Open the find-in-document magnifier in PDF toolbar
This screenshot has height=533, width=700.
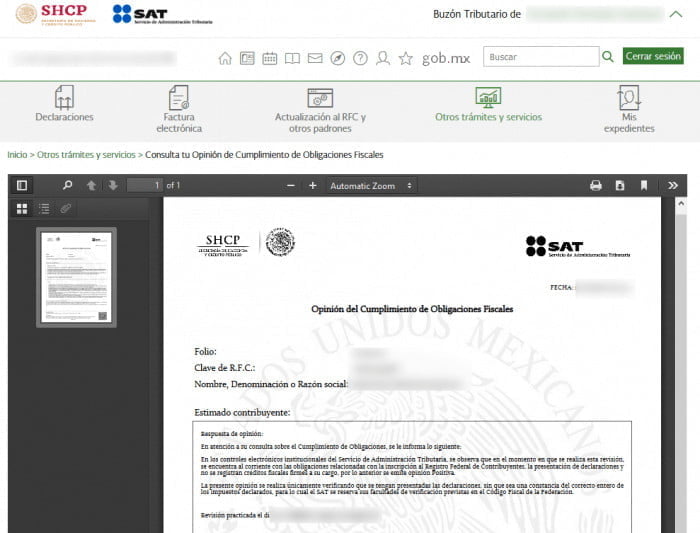click(x=67, y=185)
